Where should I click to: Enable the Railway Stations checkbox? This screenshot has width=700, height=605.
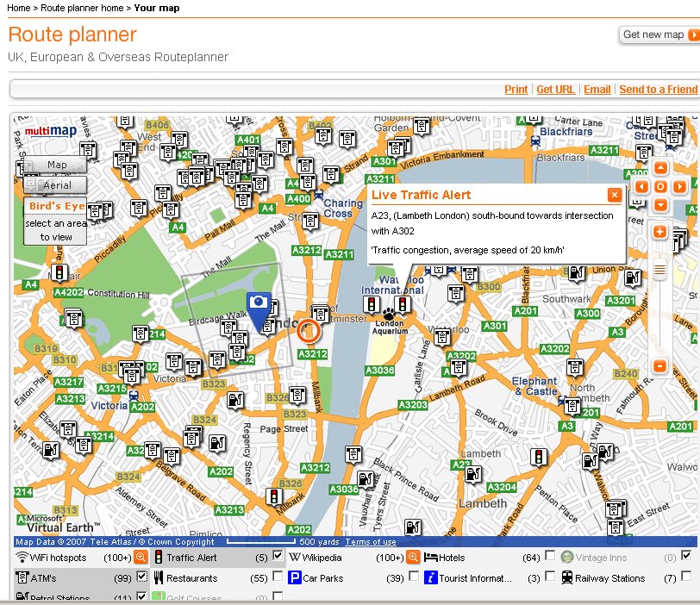(x=686, y=576)
